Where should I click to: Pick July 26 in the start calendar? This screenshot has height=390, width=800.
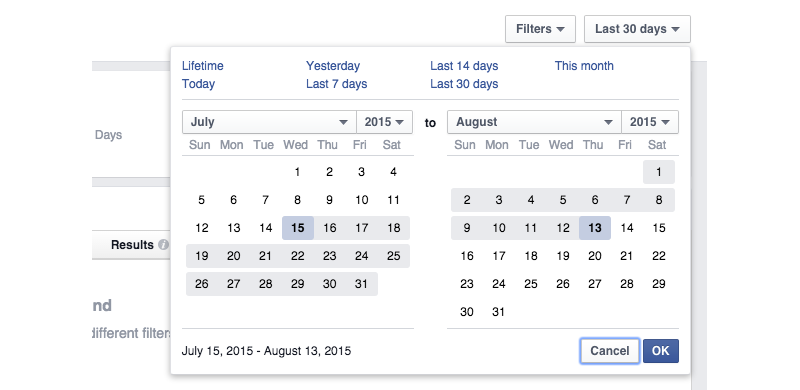[x=202, y=284]
